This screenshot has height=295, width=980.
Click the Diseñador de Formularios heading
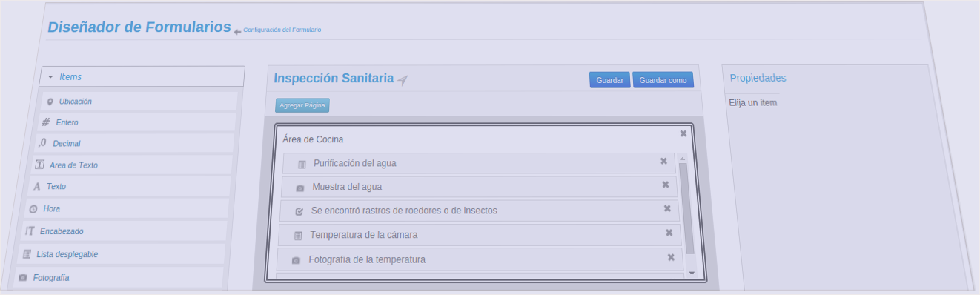pyautogui.click(x=139, y=27)
